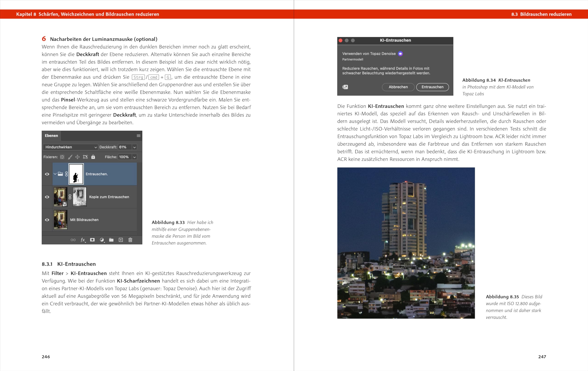Image resolution: width=588 pixels, height=371 pixels.
Task: Create a new group with the footer folder icon
Action: pyautogui.click(x=111, y=240)
